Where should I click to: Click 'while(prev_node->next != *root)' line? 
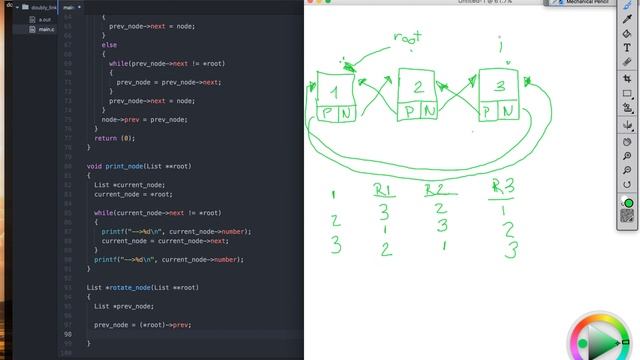[x=167, y=64]
